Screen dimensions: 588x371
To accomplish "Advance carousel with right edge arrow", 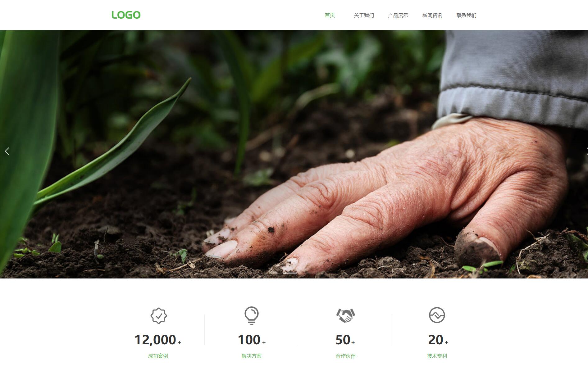I will tap(586, 151).
